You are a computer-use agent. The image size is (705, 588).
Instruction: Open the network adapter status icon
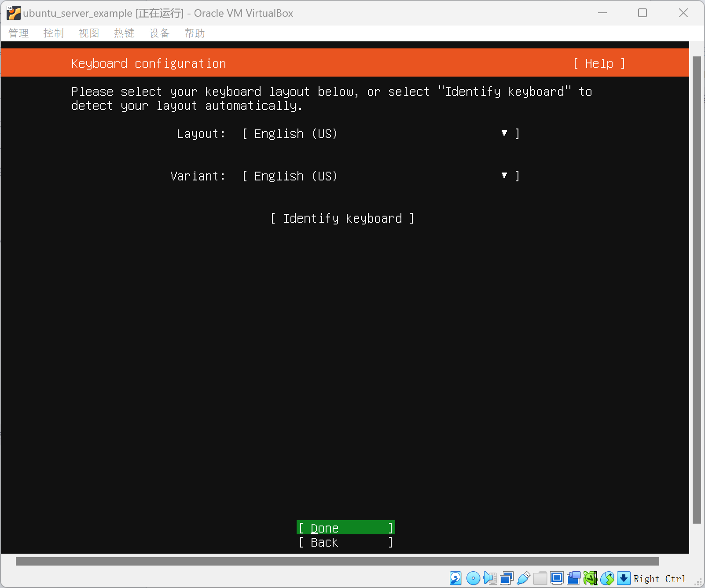507,578
